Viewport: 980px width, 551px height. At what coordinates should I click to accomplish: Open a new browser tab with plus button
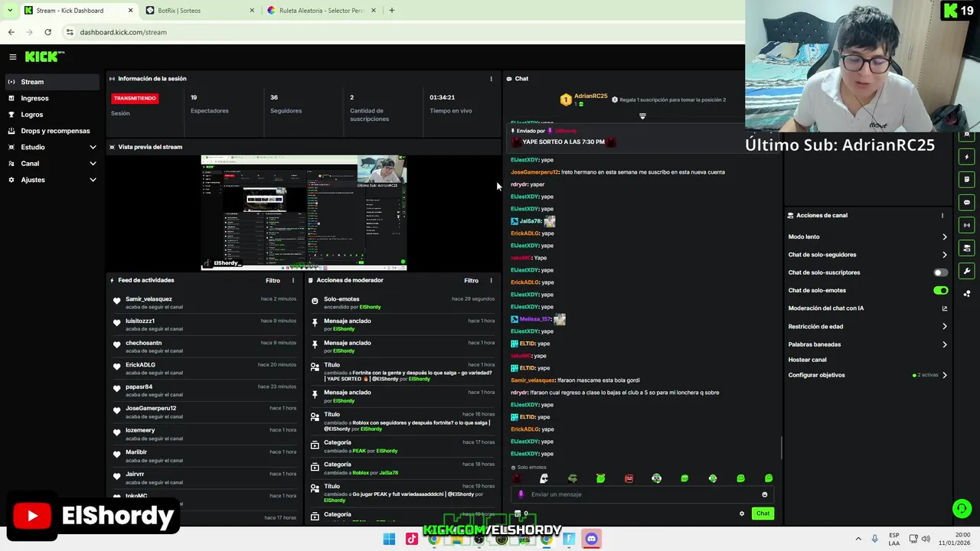coord(391,11)
